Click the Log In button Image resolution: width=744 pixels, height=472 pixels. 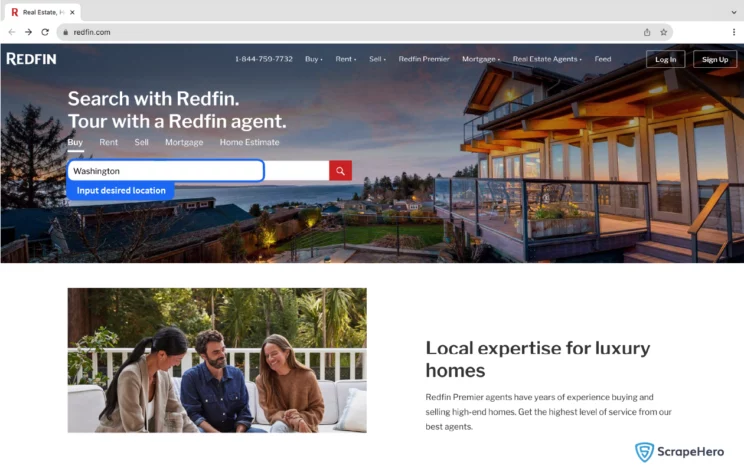click(665, 59)
